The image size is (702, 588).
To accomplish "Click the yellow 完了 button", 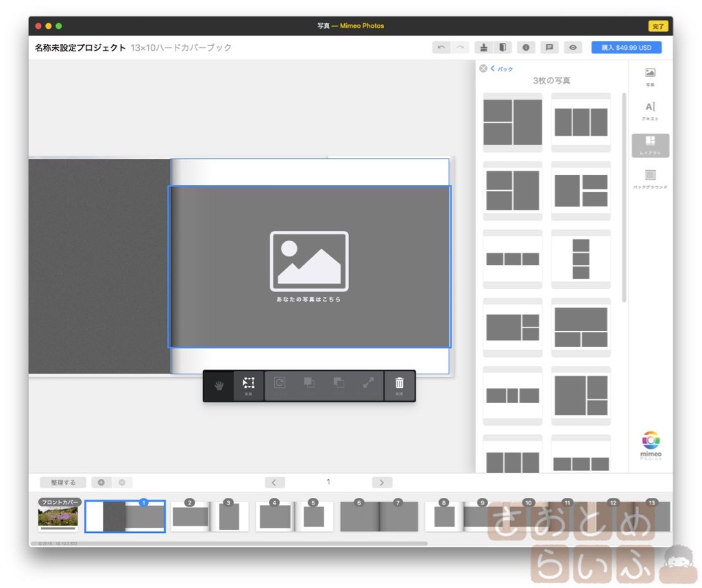I will click(x=657, y=26).
